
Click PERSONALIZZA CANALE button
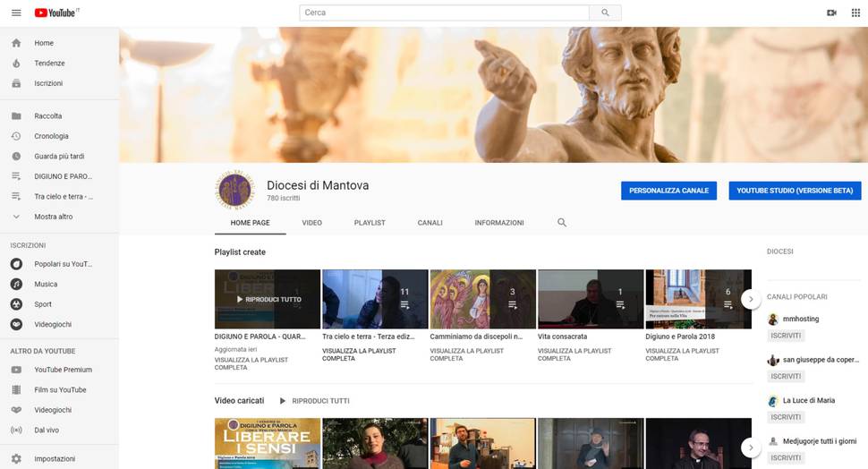coord(668,191)
